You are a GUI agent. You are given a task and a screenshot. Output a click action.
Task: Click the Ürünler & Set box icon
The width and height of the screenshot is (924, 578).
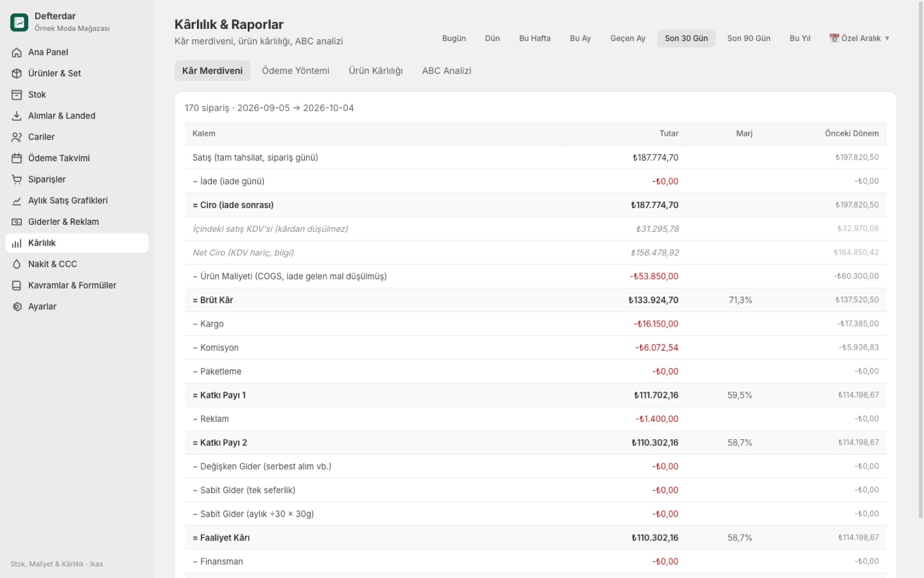coord(17,73)
